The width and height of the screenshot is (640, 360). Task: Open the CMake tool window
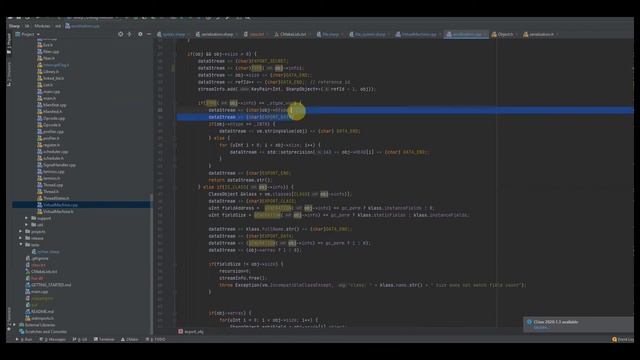tap(130, 339)
